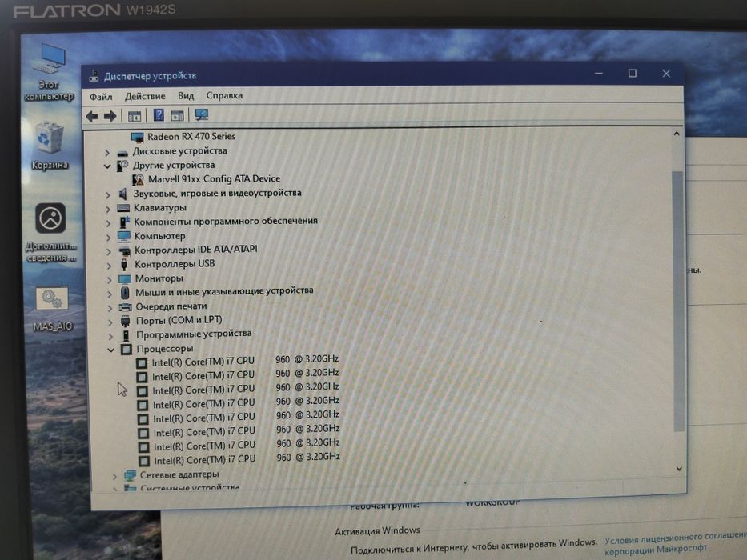Select the Сетевые адаптеры label
The width and height of the screenshot is (747, 560).
[x=179, y=474]
